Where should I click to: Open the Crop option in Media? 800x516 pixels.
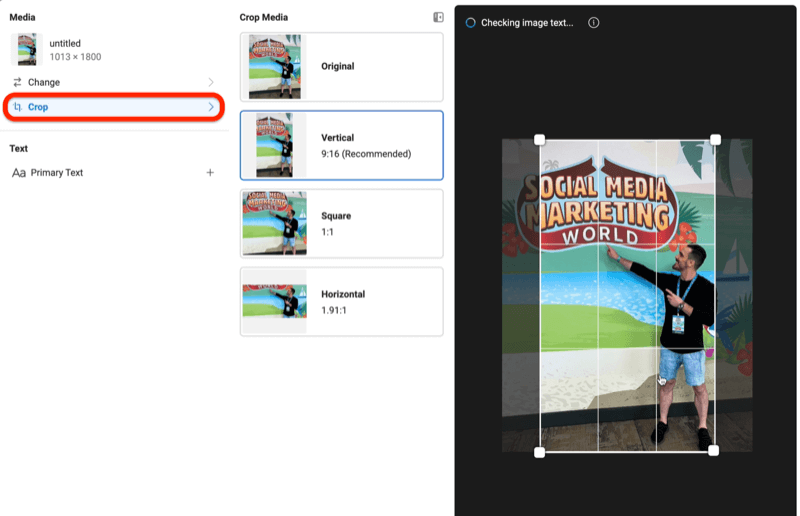[113, 107]
